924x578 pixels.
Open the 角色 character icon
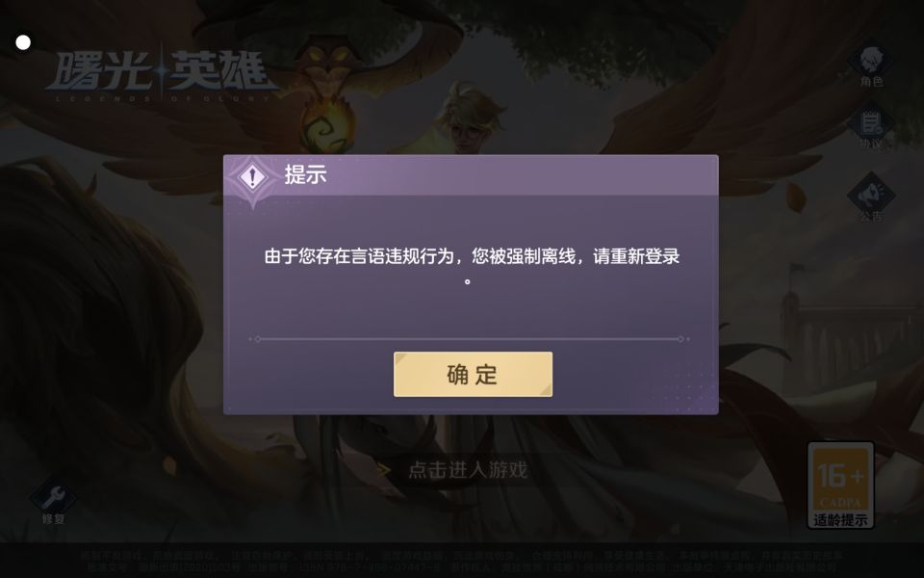point(871,66)
